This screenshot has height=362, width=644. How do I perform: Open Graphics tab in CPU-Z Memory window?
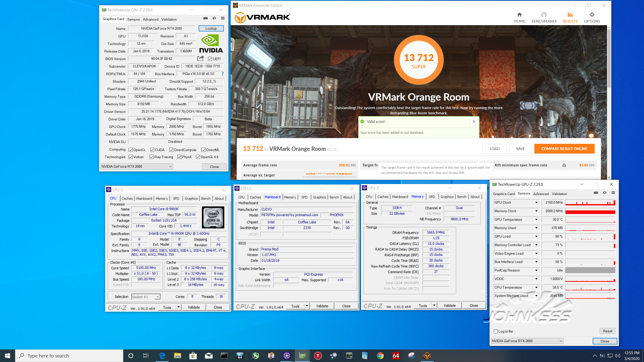pos(447,197)
